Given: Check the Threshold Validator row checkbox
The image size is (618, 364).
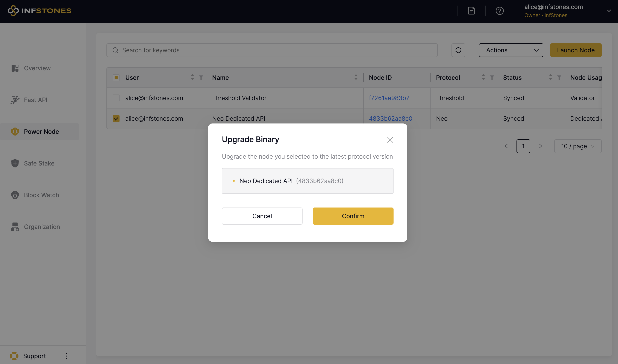Looking at the screenshot, I should 116,98.
